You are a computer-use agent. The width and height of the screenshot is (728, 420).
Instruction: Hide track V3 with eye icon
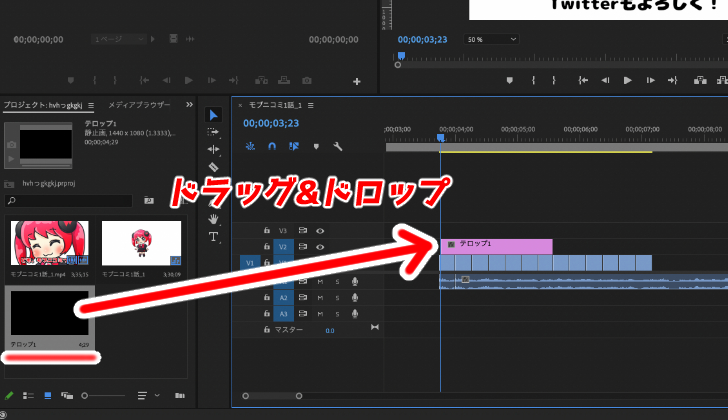tap(320, 231)
